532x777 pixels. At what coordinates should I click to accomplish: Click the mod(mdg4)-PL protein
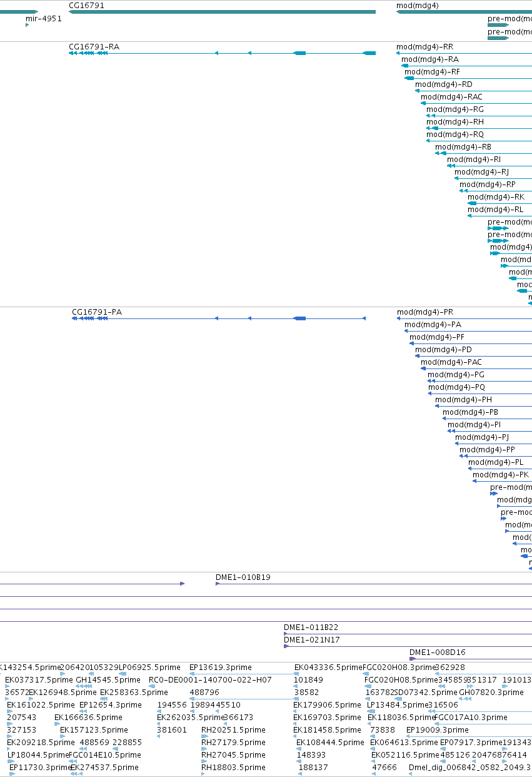pos(496,462)
